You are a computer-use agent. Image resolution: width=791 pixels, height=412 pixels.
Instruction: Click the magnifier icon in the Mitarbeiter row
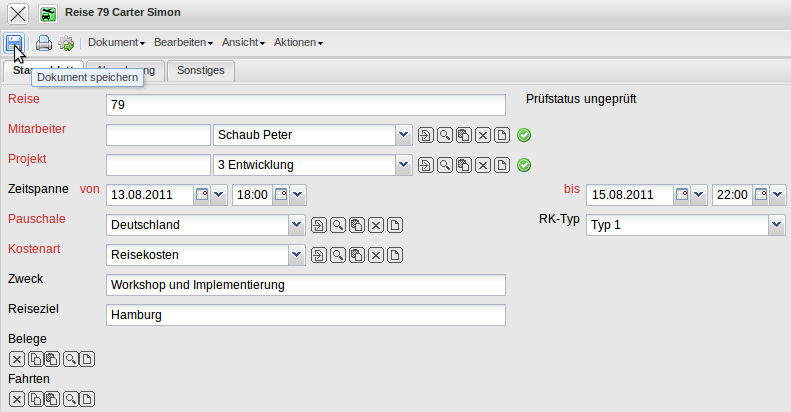coord(445,136)
